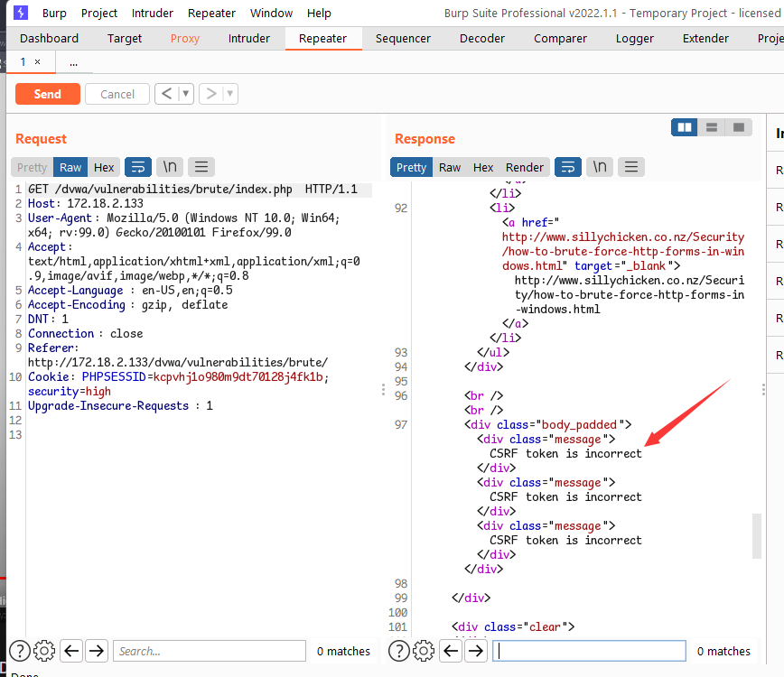Open the Window menu
The image size is (784, 677).
click(272, 13)
